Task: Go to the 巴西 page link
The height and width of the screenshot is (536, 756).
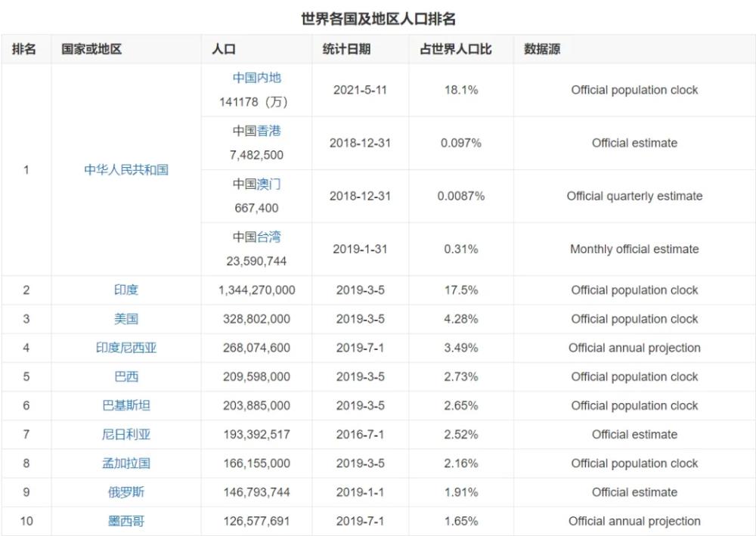Action: [126, 376]
